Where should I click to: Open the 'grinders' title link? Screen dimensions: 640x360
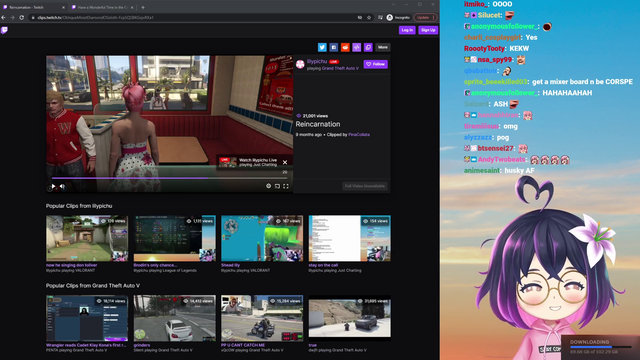click(142, 345)
